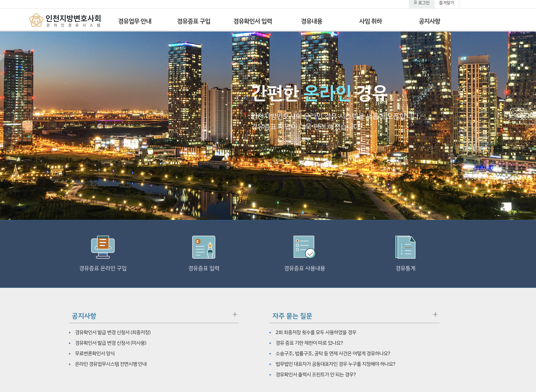Screen dimensions: 536x392
Task: Click the 로그인 button
Action: [422, 3]
